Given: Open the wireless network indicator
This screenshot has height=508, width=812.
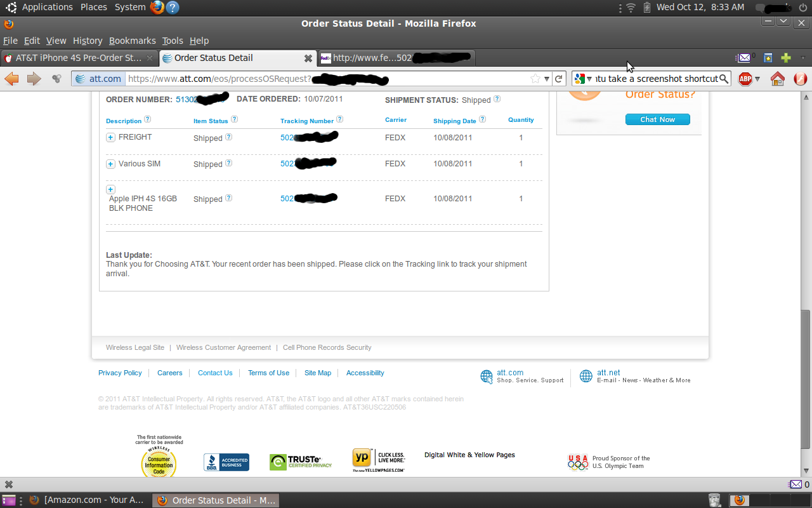Looking at the screenshot, I should (631, 7).
